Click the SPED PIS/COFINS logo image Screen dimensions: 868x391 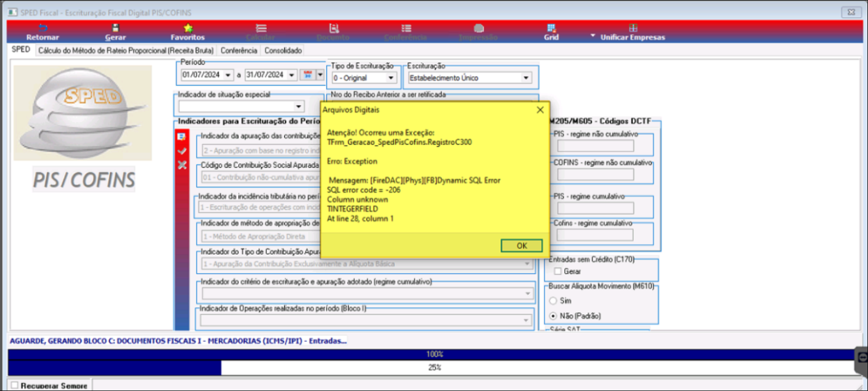pyautogui.click(x=83, y=113)
